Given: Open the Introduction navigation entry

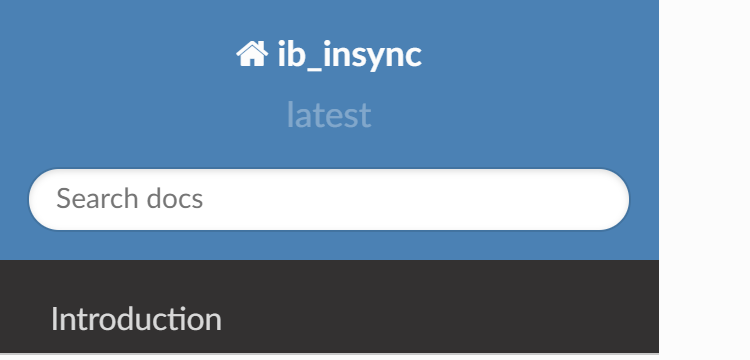Looking at the screenshot, I should [x=329, y=318].
